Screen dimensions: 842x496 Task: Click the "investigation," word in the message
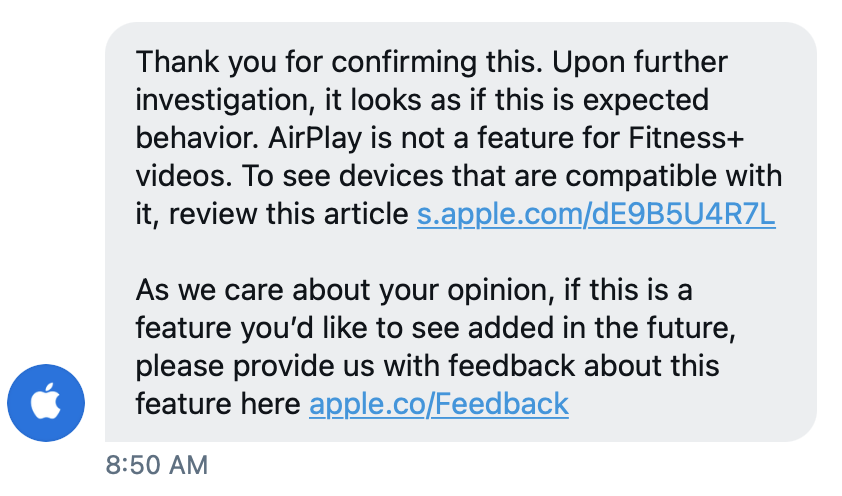coord(226,101)
